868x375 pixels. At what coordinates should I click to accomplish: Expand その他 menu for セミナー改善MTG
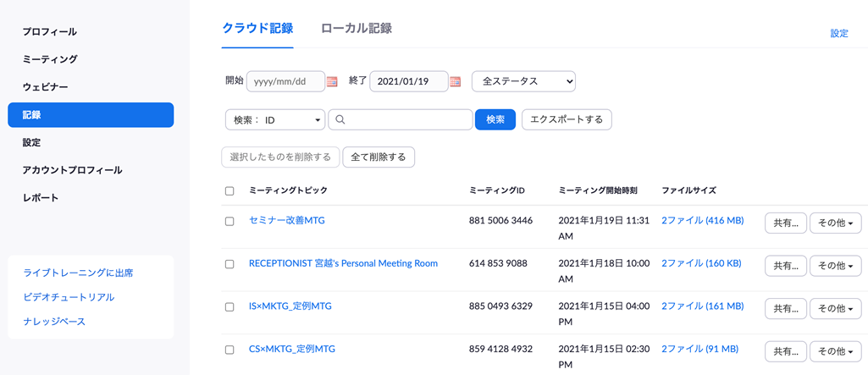835,223
